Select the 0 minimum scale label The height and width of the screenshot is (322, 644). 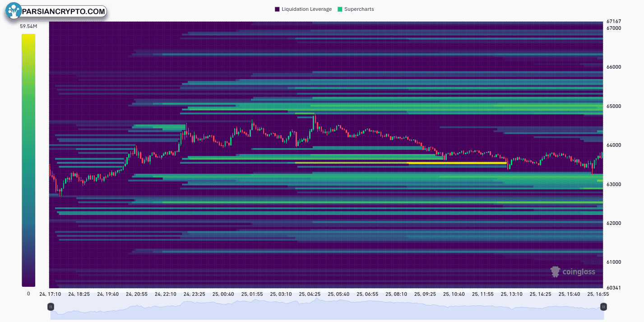28,294
